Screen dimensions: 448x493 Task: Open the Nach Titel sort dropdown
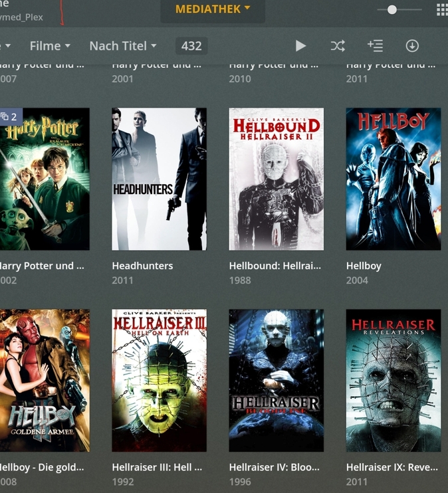(x=123, y=47)
